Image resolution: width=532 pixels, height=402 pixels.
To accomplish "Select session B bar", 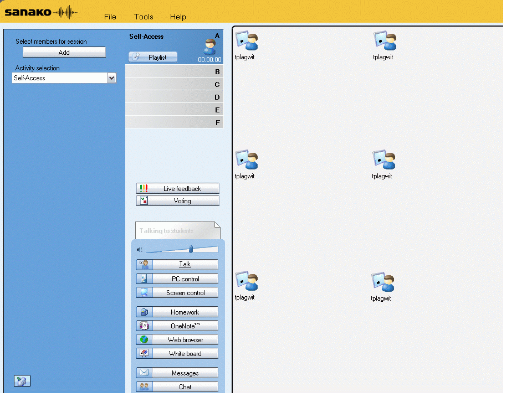I will [x=174, y=71].
